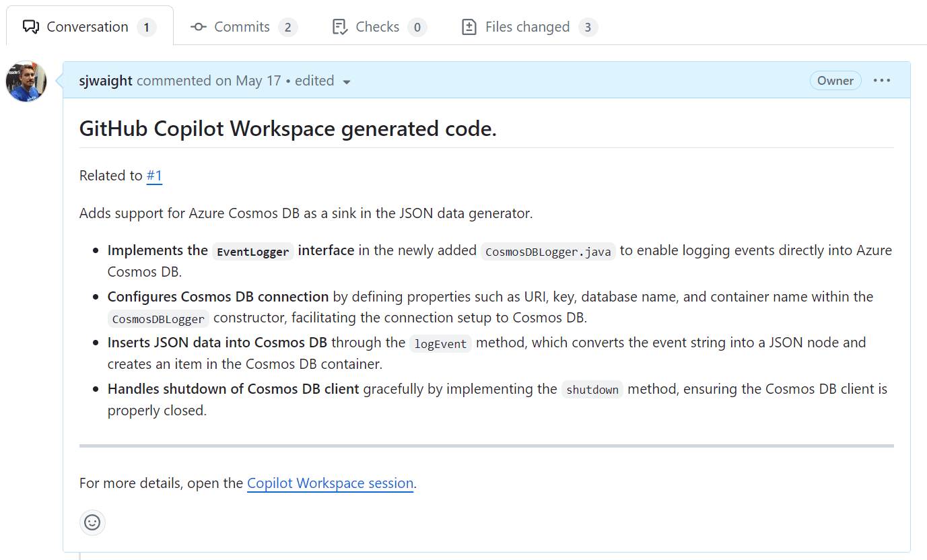Click 'Handles shutdown of Cosmos DB client' text
The height and width of the screenshot is (560, 927).
234,389
